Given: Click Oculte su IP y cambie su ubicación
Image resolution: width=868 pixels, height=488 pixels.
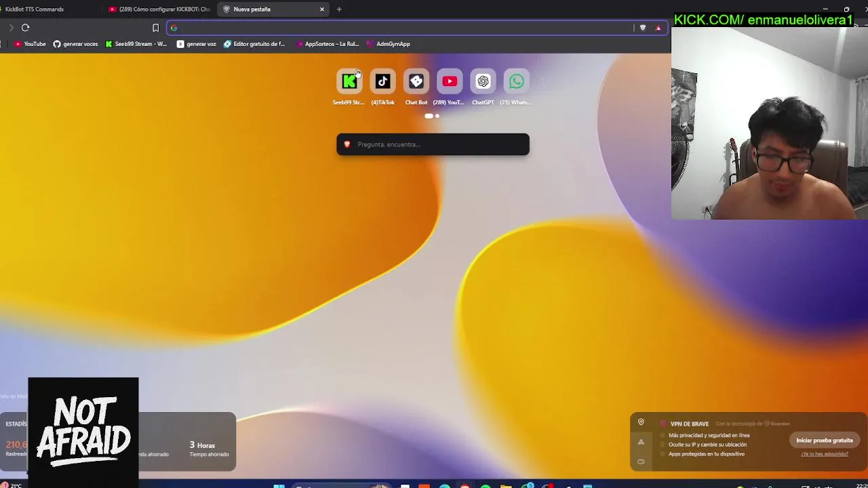Looking at the screenshot, I should click(x=707, y=445).
